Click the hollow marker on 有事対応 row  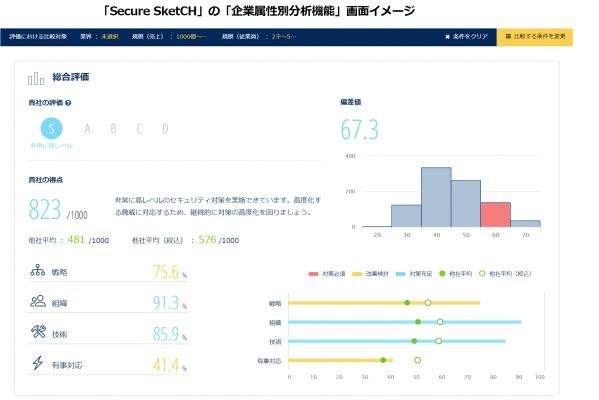click(418, 360)
